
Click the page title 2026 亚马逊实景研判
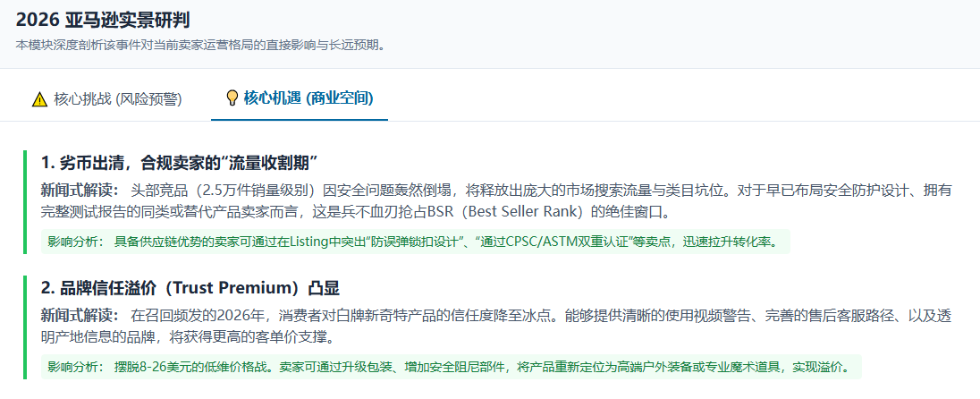click(x=103, y=20)
